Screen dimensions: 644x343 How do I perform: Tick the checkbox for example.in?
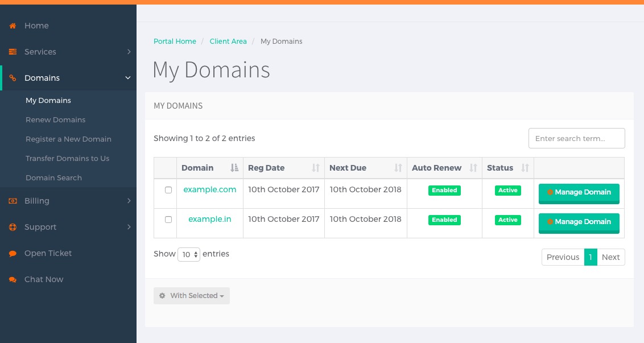tap(168, 220)
